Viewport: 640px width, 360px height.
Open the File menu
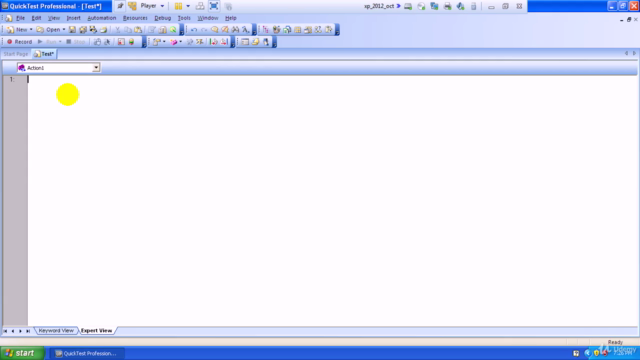[x=20, y=18]
